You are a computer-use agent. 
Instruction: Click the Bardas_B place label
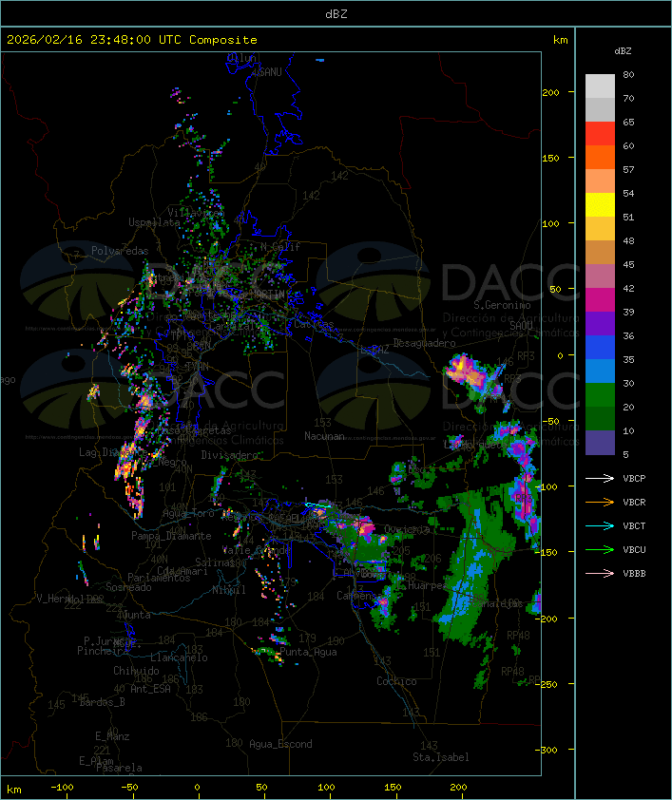point(102,702)
